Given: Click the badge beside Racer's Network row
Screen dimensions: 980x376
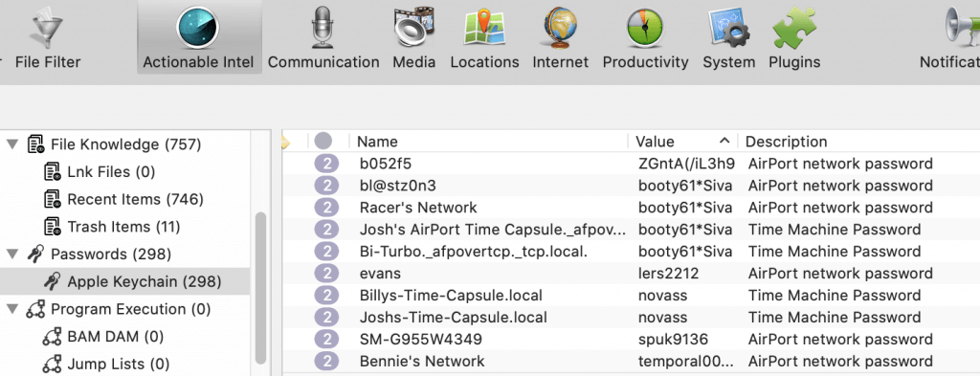Looking at the screenshot, I should pyautogui.click(x=326, y=208).
